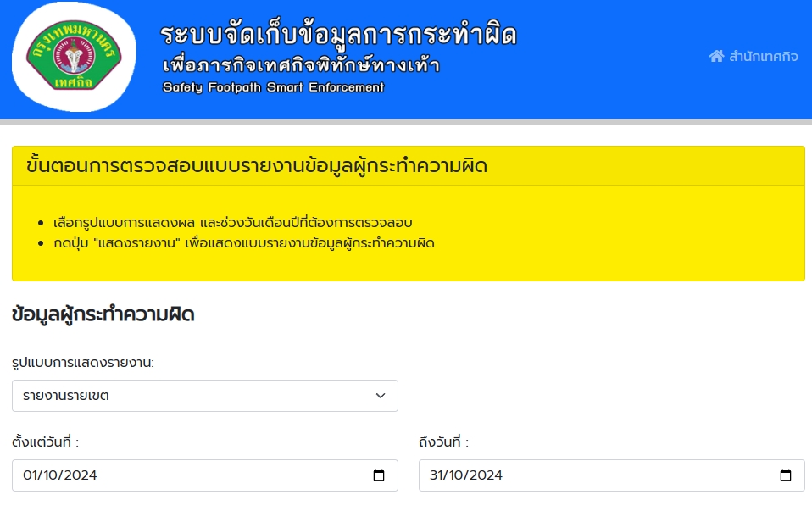Select the month 10 in the end date
This screenshot has width=812, height=517.
[x=459, y=475]
